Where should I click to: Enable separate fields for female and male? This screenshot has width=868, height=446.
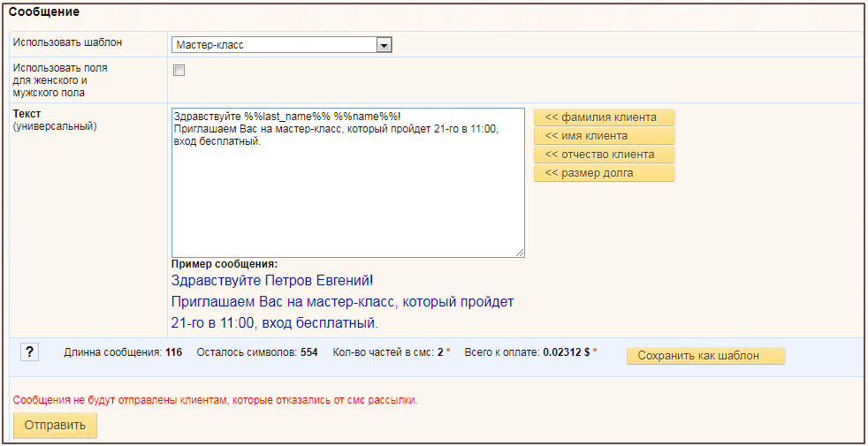[x=179, y=71]
